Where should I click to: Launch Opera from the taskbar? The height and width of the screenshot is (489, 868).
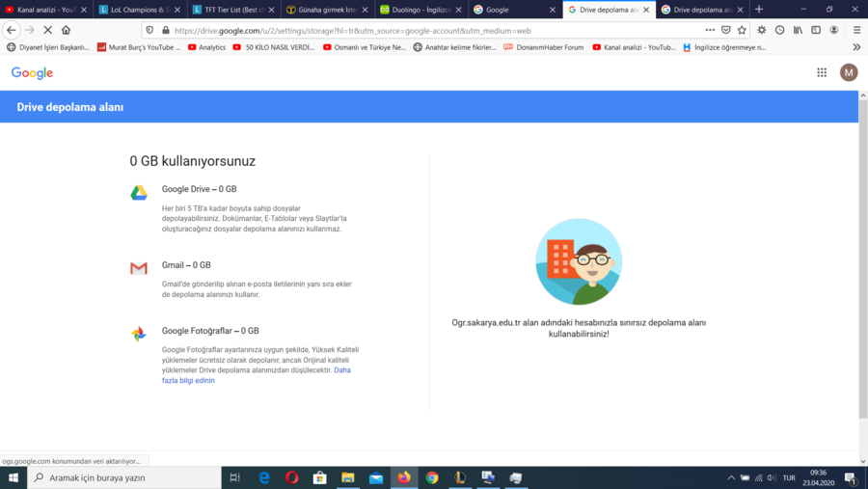291,477
